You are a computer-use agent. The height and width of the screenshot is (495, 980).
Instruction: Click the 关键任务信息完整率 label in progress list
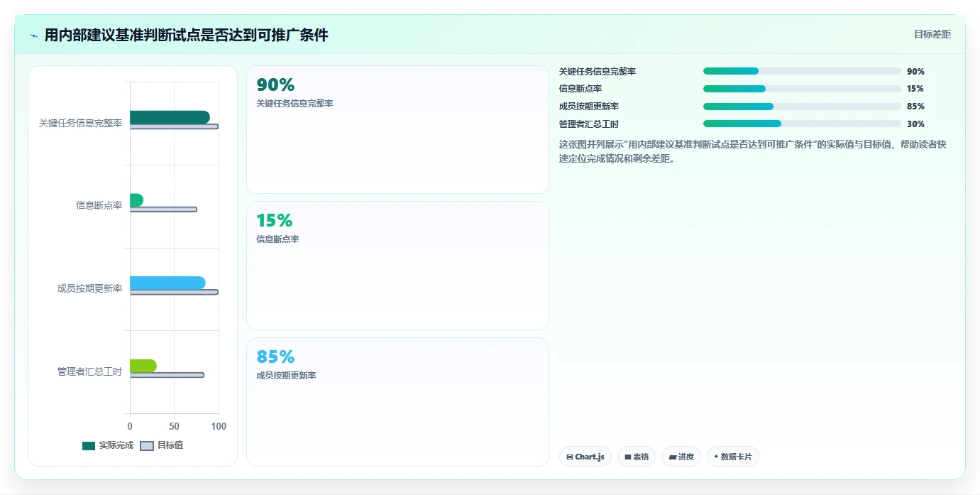point(598,72)
